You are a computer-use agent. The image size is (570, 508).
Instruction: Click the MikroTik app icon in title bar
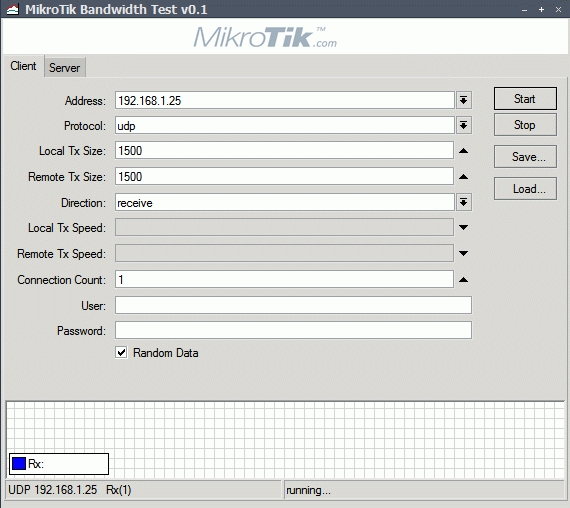(12, 9)
